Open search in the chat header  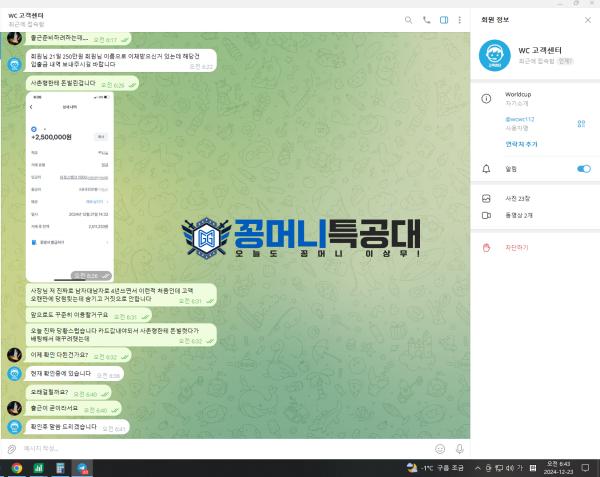click(x=408, y=20)
